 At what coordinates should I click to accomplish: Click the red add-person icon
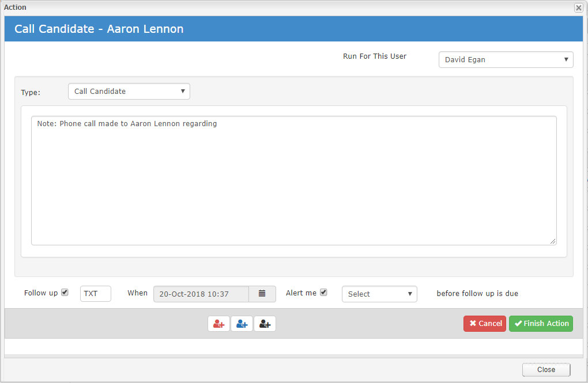218,324
